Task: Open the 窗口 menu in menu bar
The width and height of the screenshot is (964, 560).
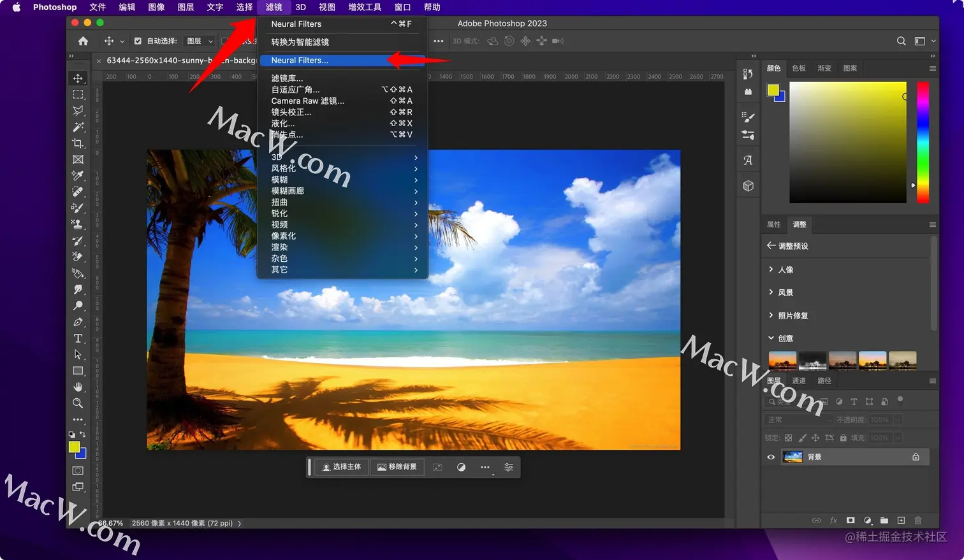Action: coord(402,7)
